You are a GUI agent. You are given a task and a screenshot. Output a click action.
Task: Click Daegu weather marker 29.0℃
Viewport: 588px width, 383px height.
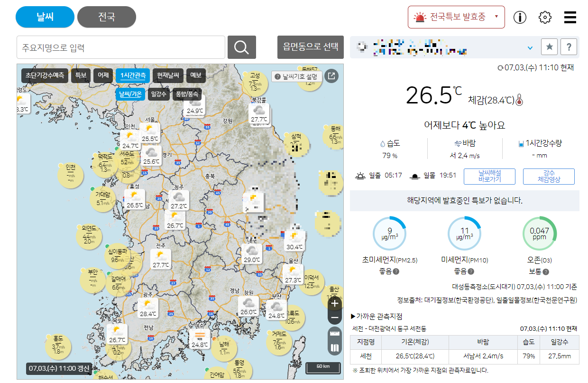tap(251, 254)
